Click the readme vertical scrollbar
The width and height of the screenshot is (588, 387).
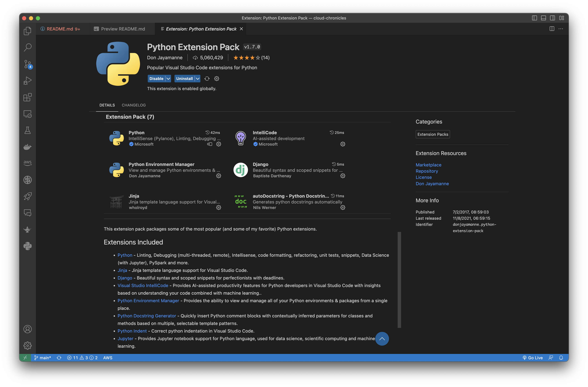(399, 280)
